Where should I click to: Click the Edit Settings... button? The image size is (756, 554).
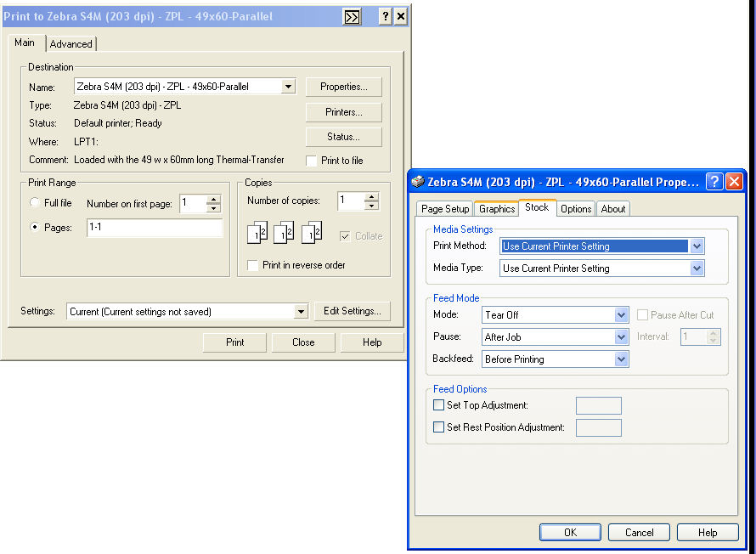352,311
